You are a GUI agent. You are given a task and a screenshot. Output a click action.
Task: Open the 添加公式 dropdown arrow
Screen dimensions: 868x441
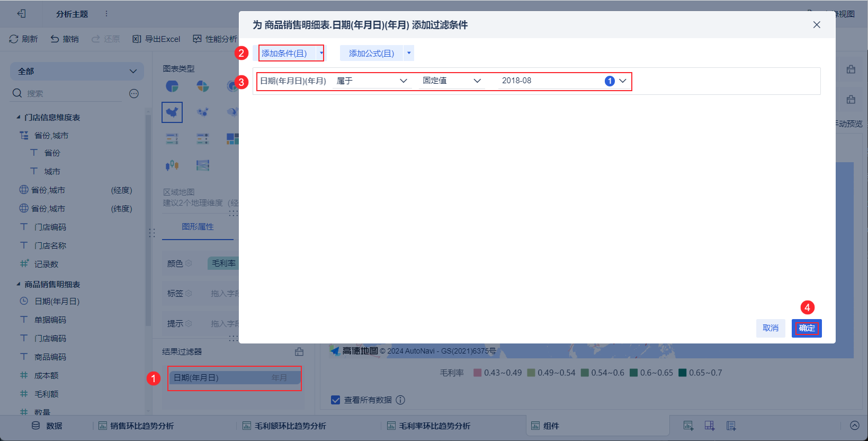click(409, 53)
